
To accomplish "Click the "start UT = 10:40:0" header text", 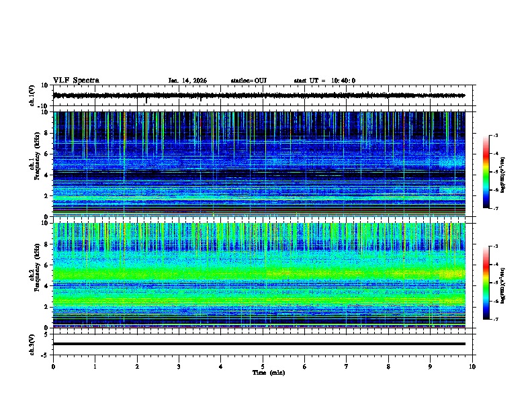I will click(324, 81).
